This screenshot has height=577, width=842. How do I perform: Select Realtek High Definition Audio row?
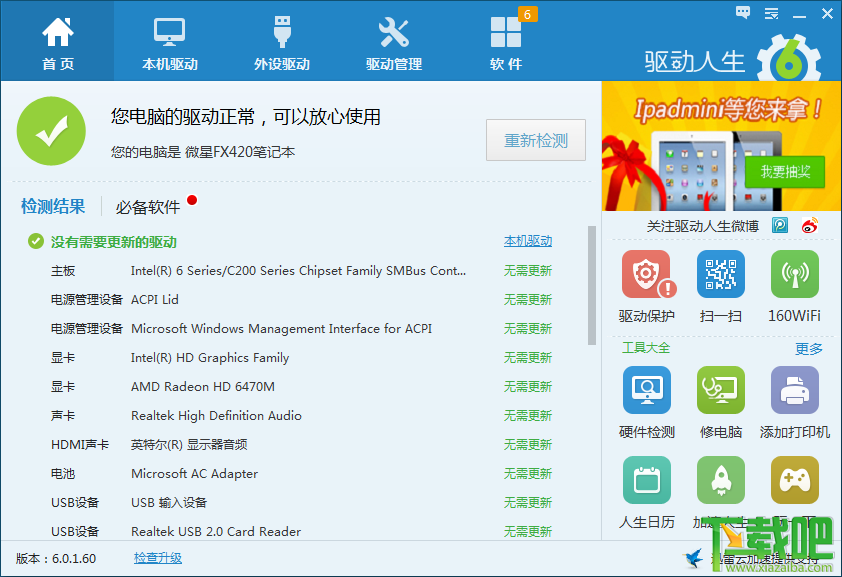(x=302, y=415)
